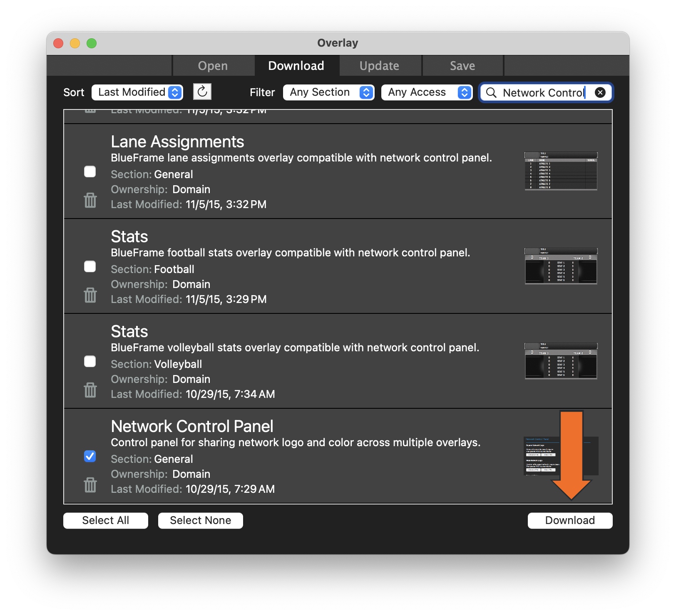Viewport: 676px width, 616px height.
Task: Open the Lane Assignments preview thumbnail
Action: click(561, 171)
